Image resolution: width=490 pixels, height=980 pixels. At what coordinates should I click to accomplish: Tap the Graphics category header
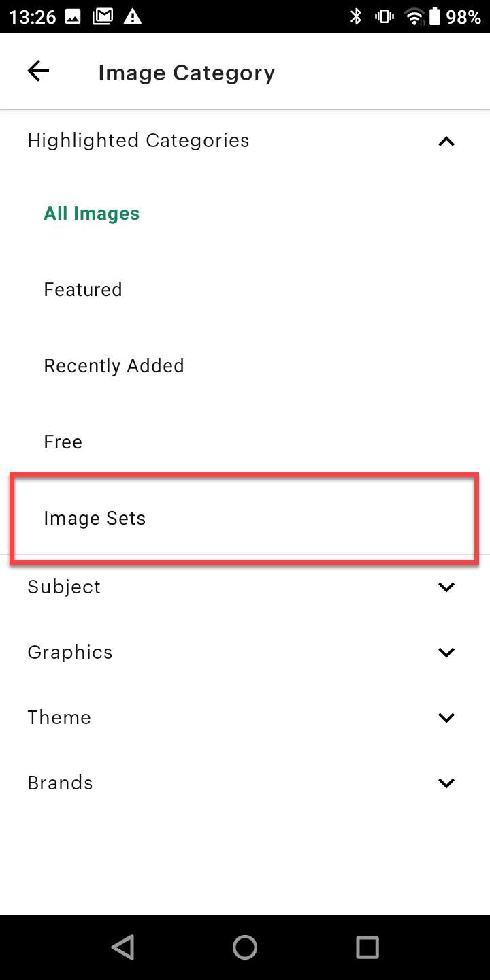point(70,653)
